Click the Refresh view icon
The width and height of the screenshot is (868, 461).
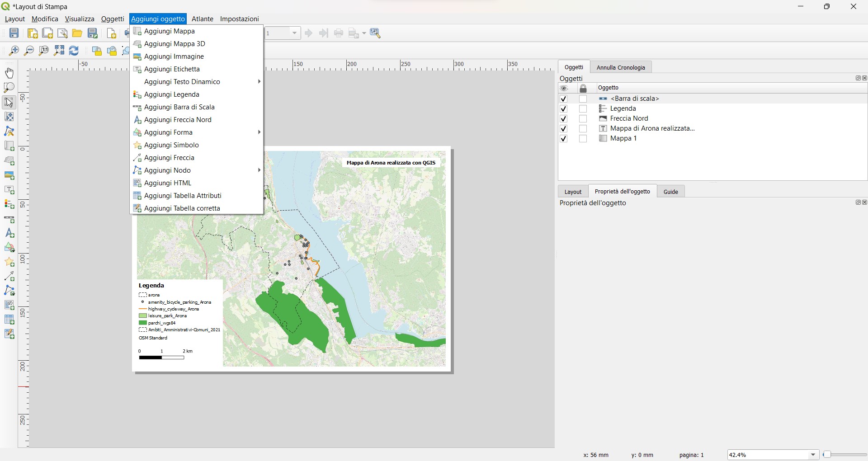[x=74, y=51]
